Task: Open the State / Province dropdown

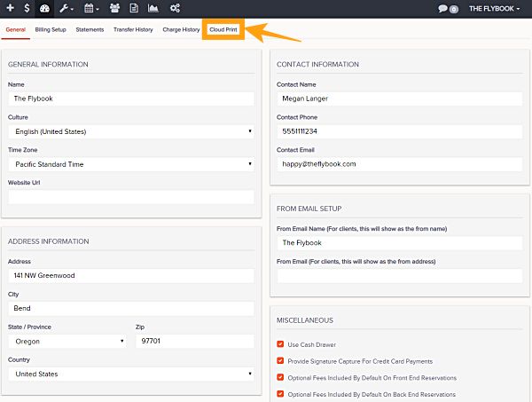Action: tap(67, 342)
